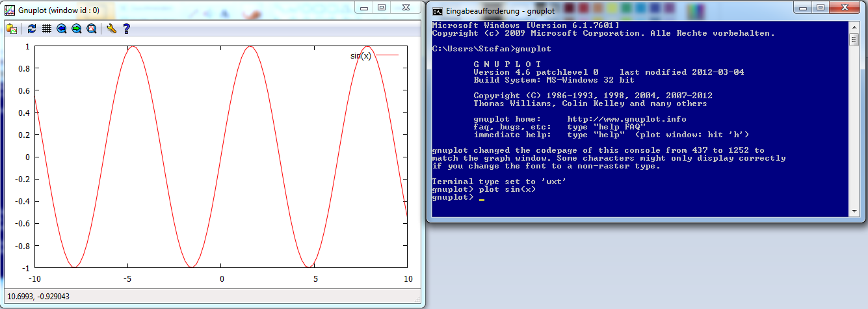Close the Gnuplot plot window
The height and width of the screenshot is (309, 868).
[406, 7]
